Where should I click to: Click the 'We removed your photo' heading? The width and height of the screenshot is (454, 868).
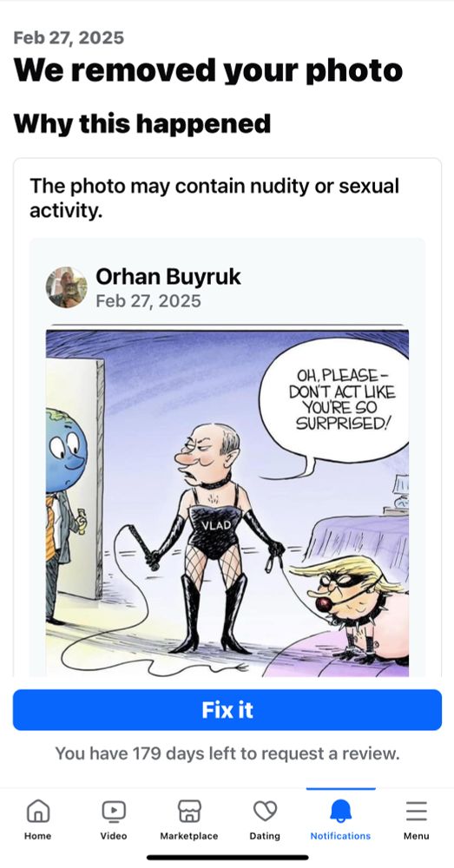point(208,71)
